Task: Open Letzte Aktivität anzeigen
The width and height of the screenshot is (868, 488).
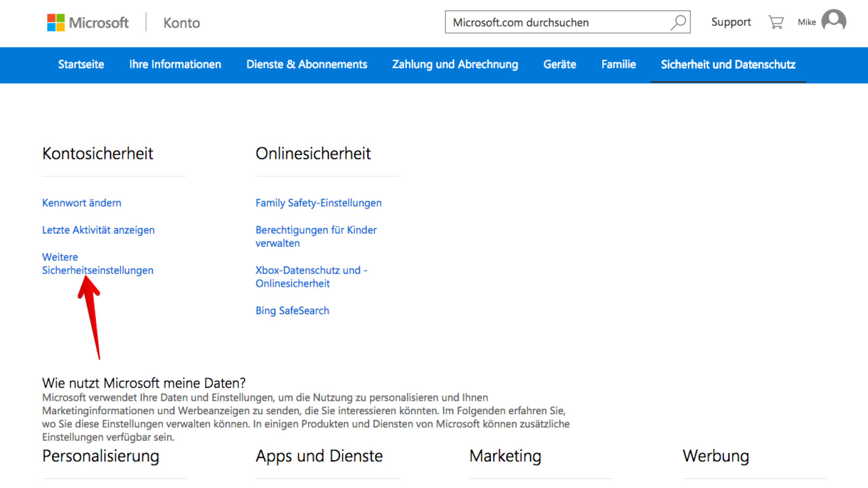Action: [98, 230]
